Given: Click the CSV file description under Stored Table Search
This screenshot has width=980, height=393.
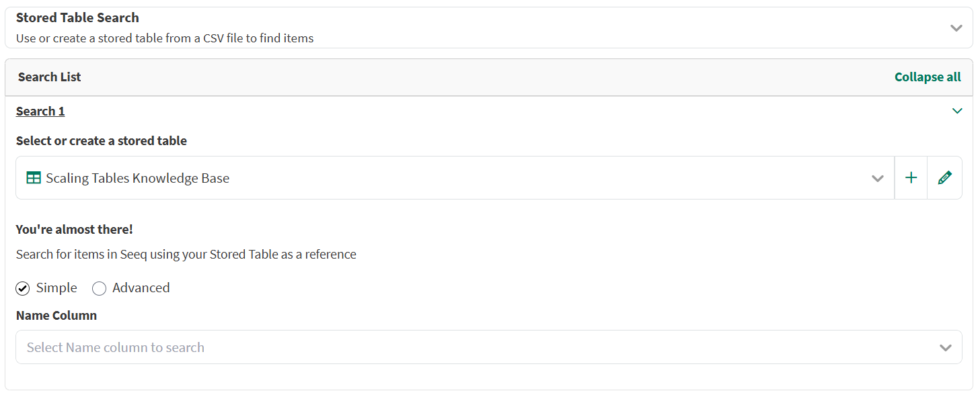Looking at the screenshot, I should tap(165, 38).
